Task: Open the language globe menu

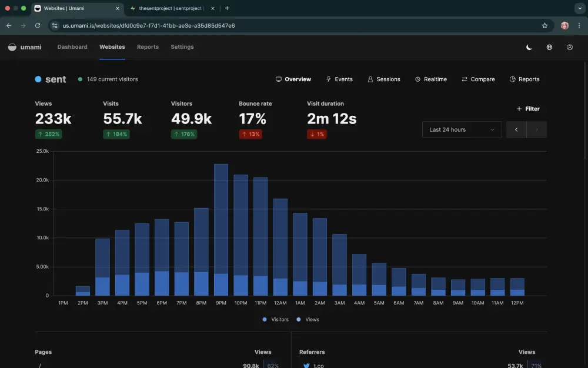Action: pos(549,47)
